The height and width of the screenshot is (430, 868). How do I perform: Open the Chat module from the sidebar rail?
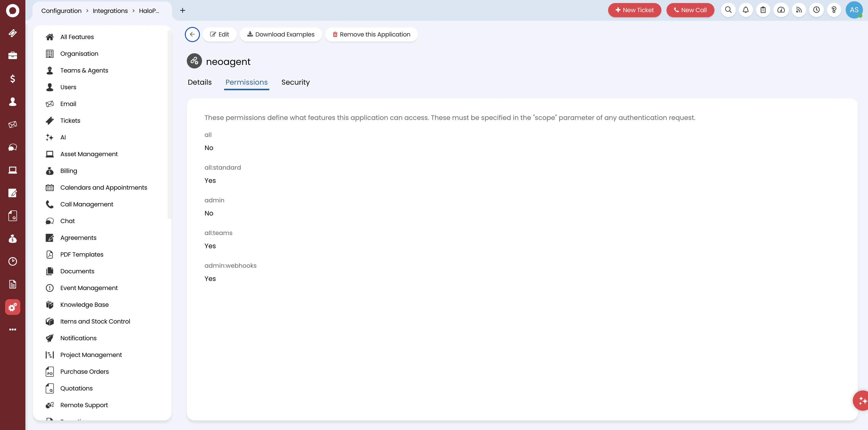click(12, 147)
